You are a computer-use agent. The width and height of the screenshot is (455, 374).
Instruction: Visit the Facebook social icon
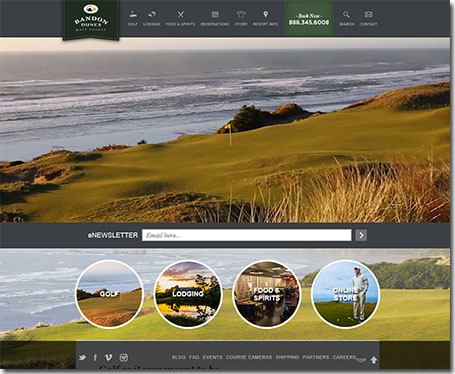(x=95, y=358)
